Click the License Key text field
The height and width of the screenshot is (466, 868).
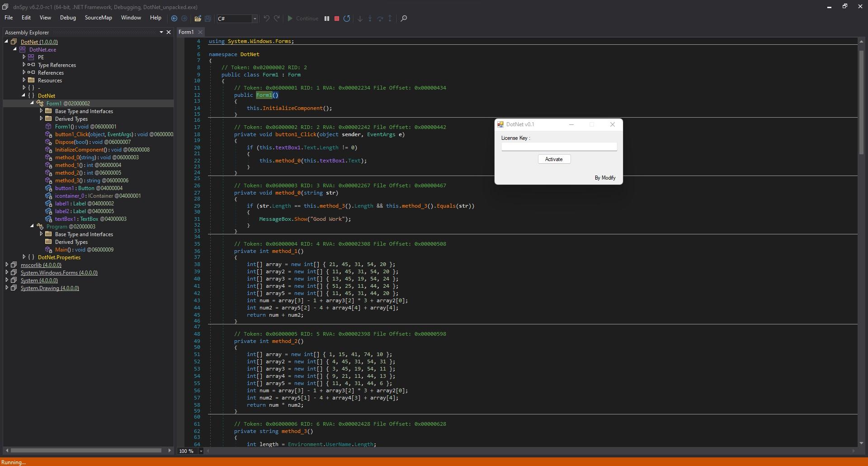(x=559, y=147)
